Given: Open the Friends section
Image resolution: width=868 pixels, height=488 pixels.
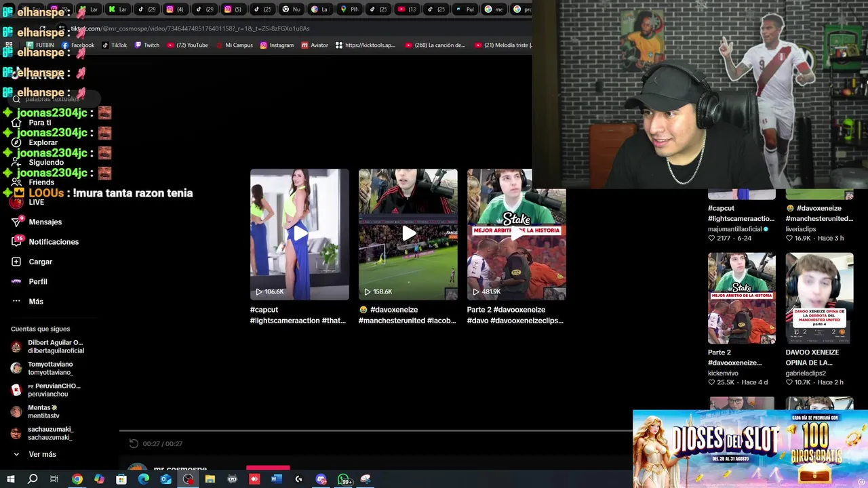Looking at the screenshot, I should [x=41, y=182].
